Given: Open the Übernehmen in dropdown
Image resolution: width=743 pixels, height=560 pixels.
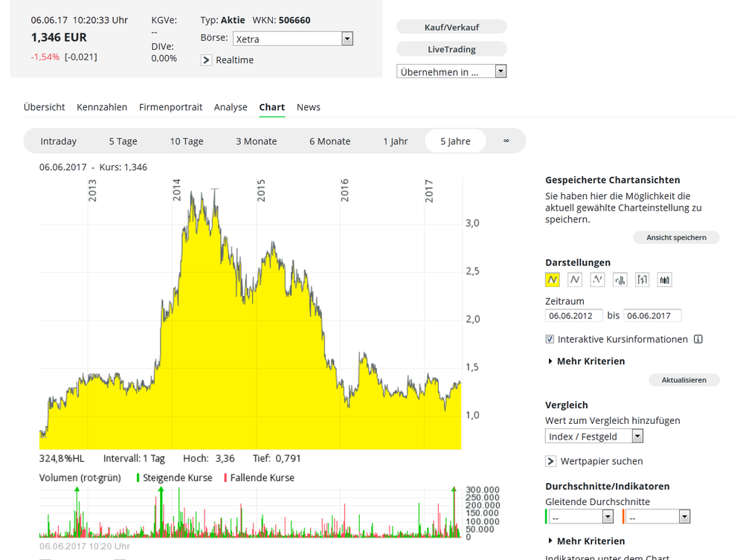Looking at the screenshot, I should [x=501, y=71].
